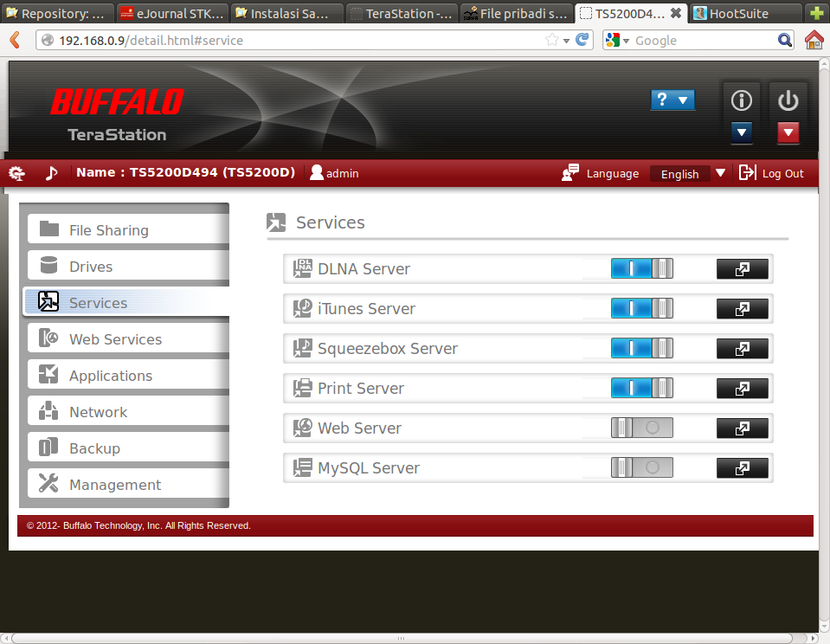Open iTunes Server settings popup icon
830x644 pixels.
742,309
